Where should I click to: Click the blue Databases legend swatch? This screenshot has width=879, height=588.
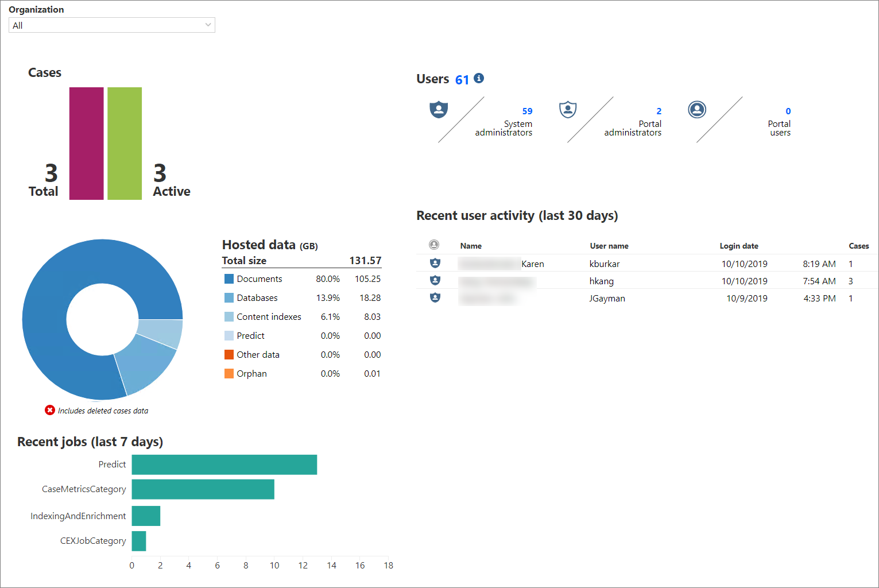pos(228,297)
